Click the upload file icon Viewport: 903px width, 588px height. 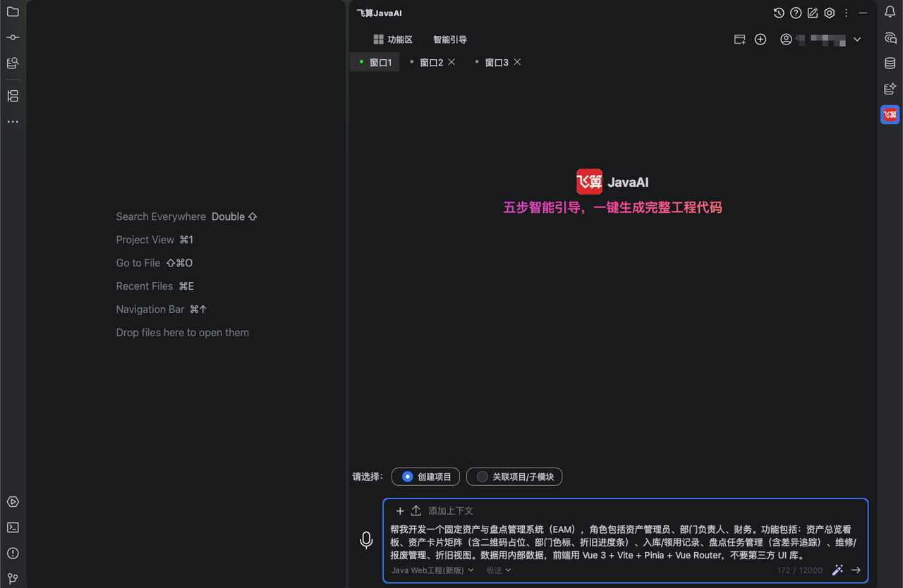click(x=416, y=510)
